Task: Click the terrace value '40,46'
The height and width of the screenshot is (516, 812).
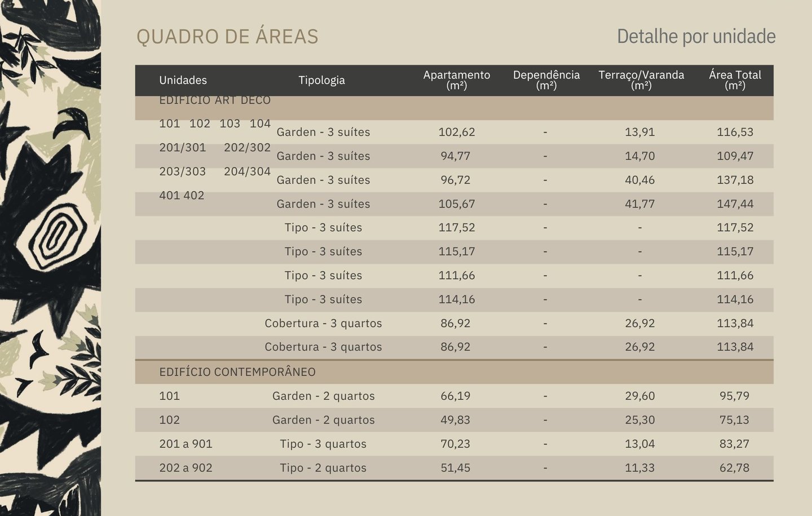Action: (x=640, y=180)
